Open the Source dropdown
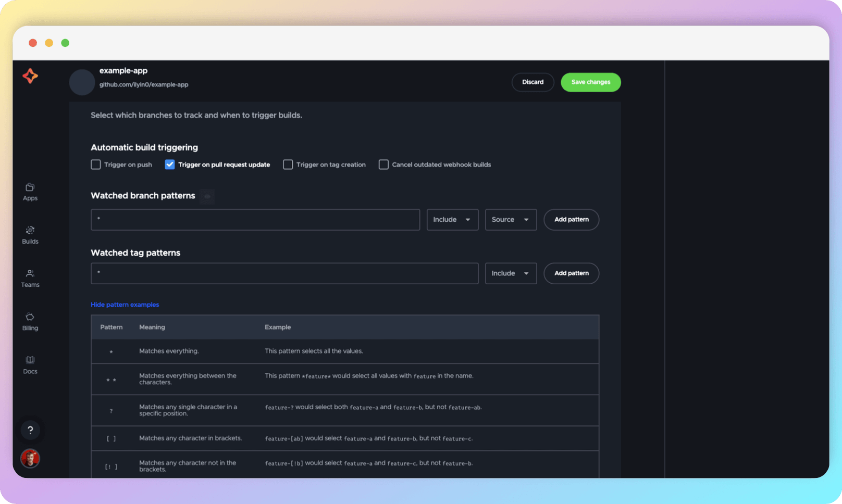 pos(510,219)
